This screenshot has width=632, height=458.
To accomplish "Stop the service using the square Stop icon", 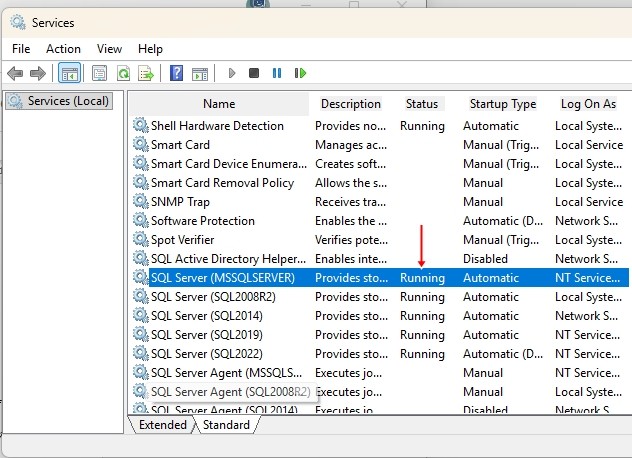I will [x=254, y=73].
